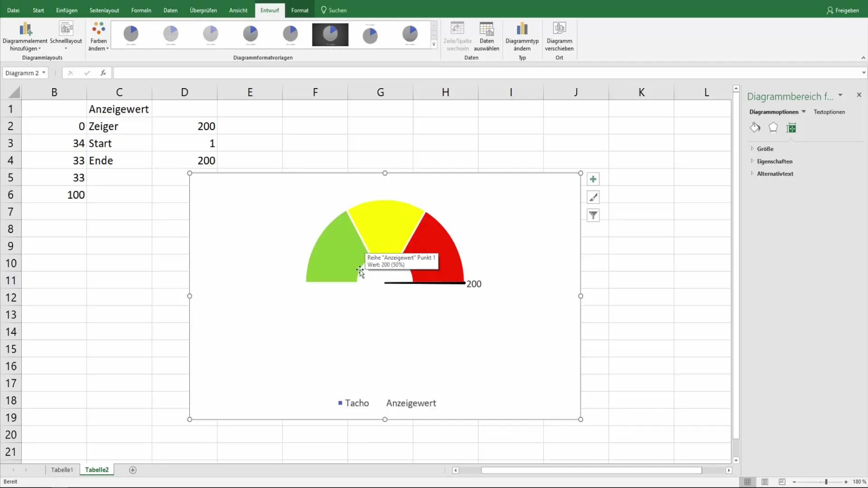Screen dimensions: 868x488
Task: Open Diagrammelement hinzufügen menu
Action: (x=25, y=36)
